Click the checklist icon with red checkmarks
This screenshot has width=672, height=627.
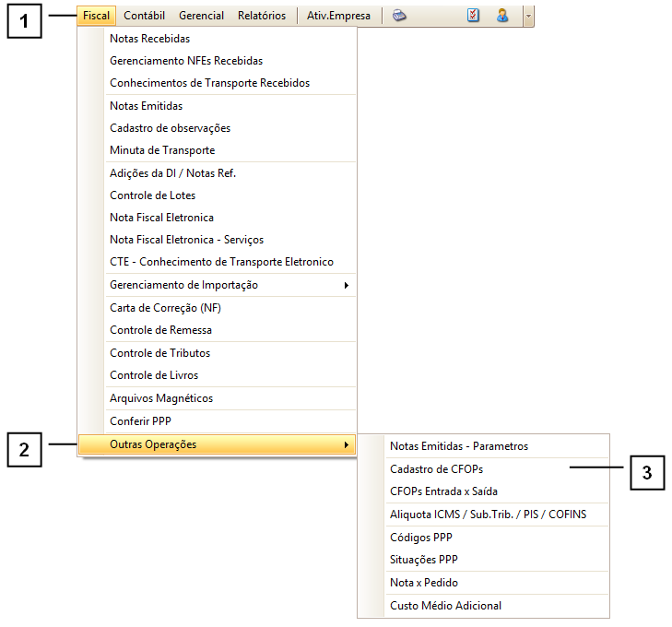[474, 16]
